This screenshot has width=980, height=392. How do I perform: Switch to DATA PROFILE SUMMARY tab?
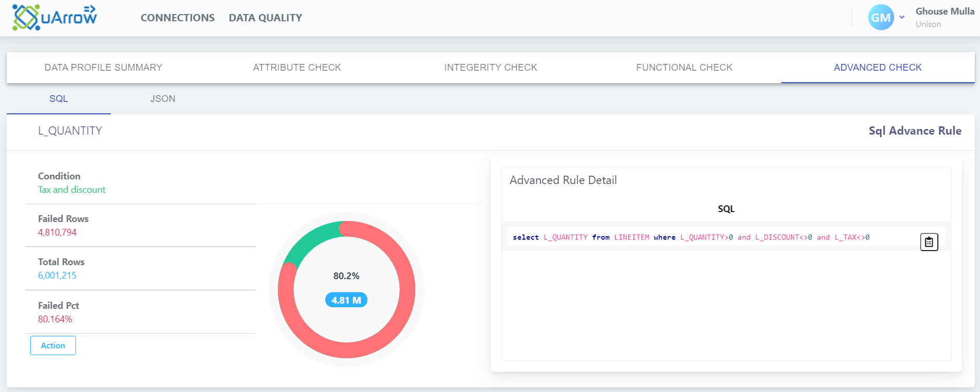tap(104, 68)
